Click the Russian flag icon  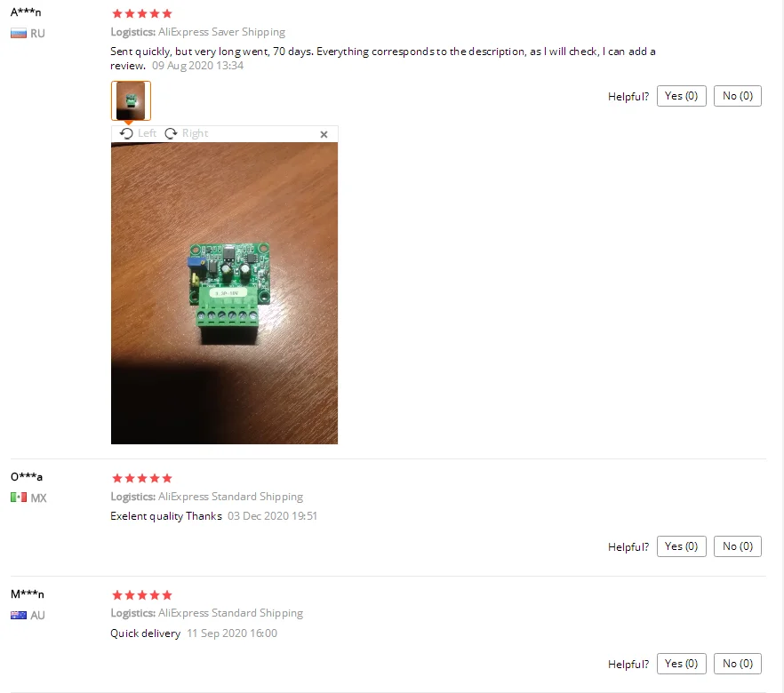click(19, 34)
